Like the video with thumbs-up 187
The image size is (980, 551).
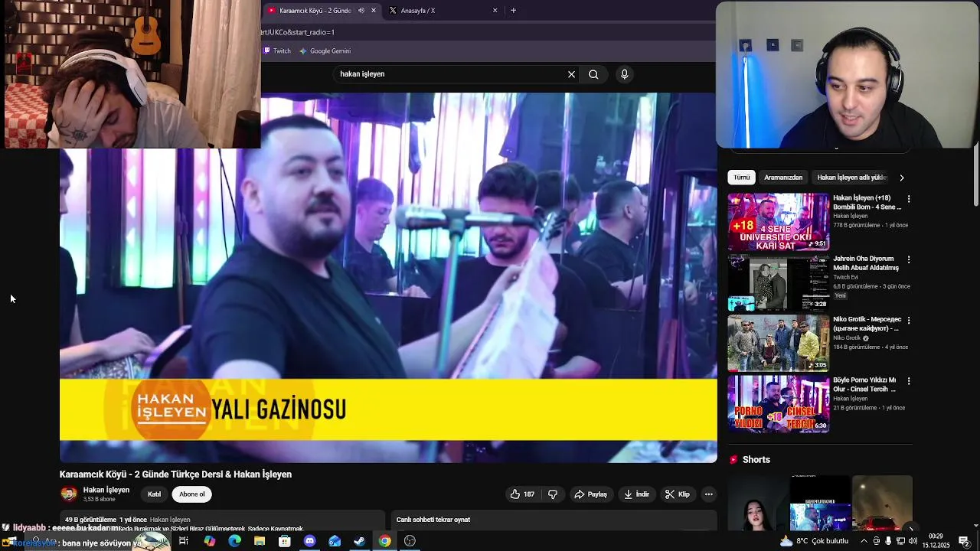522,494
